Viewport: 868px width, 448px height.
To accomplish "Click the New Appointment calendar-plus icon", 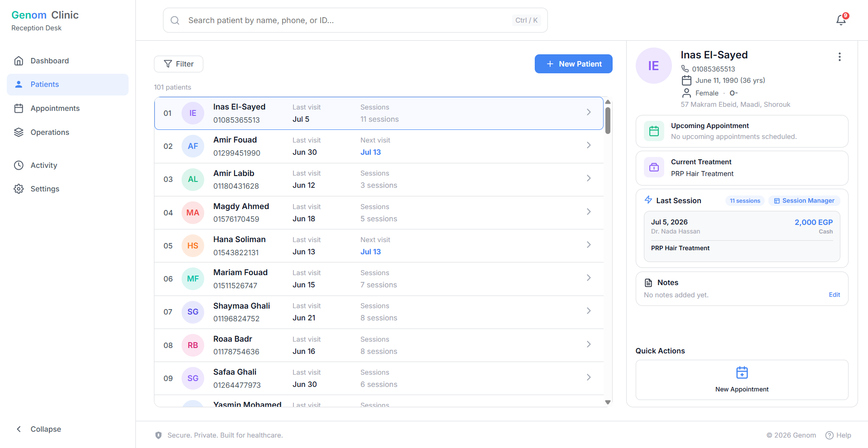I will coord(742,372).
